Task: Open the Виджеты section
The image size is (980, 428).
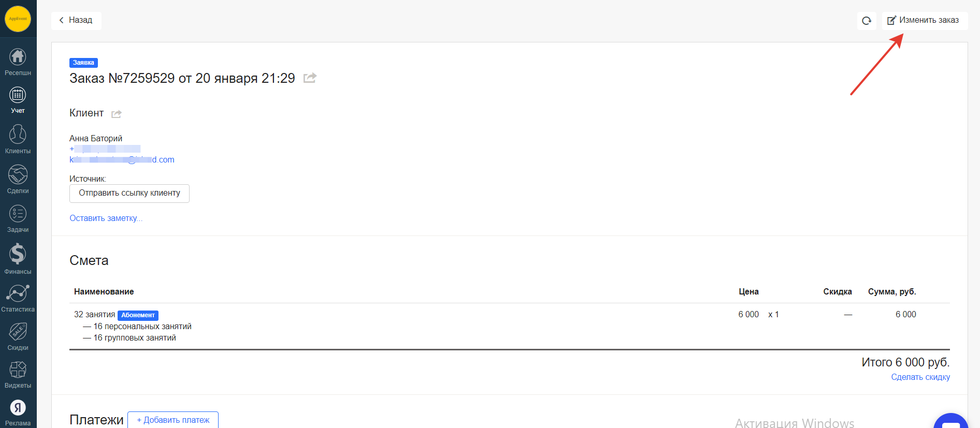Action: tap(18, 374)
